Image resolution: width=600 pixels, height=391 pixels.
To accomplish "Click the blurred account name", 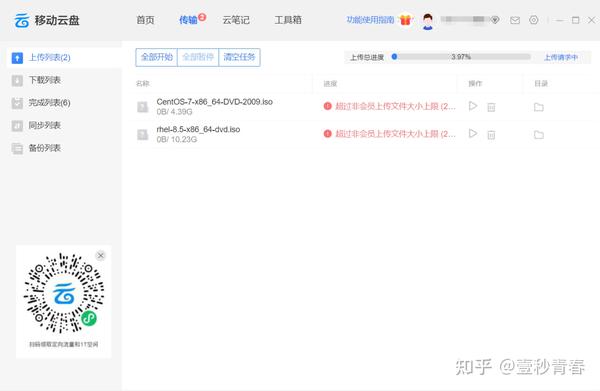I will click(x=464, y=19).
